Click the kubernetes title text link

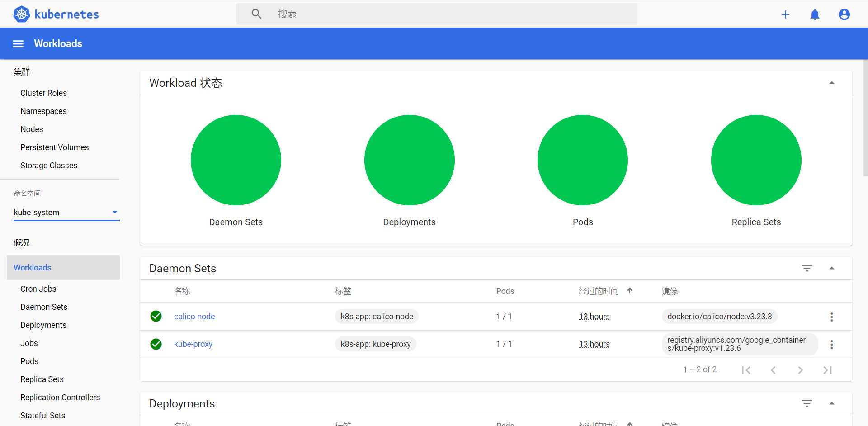[66, 14]
